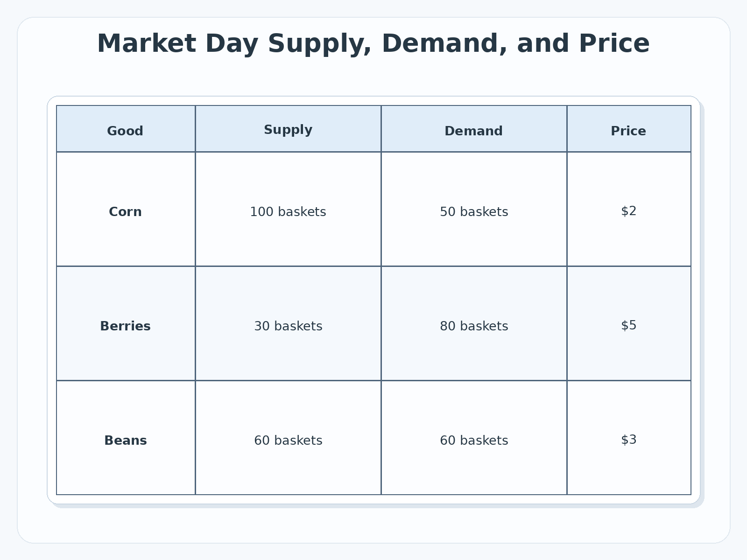Click the 50 baskets demand cell
The width and height of the screenshot is (747, 560).
point(474,209)
